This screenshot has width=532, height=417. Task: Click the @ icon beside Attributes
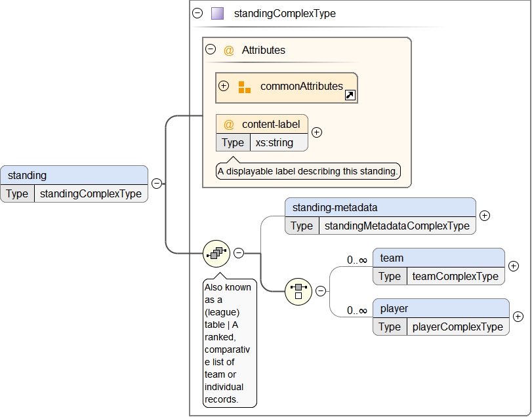[229, 50]
